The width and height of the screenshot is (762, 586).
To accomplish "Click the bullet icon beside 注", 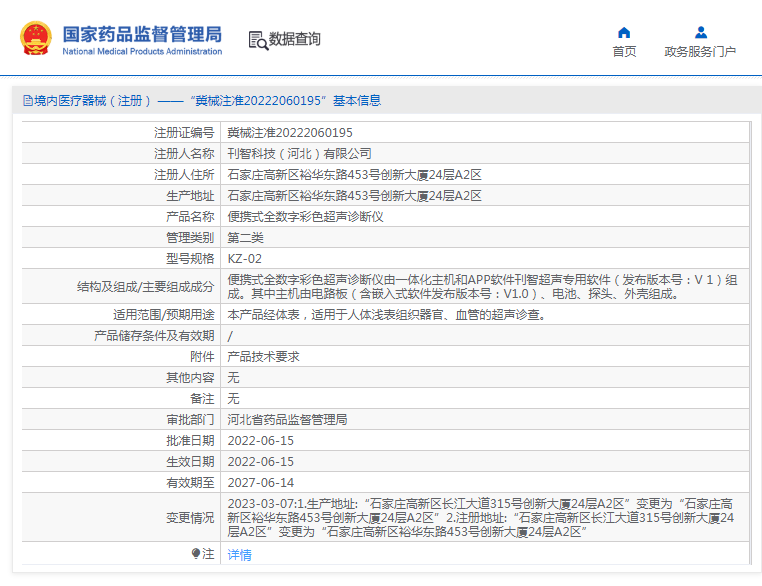I will pyautogui.click(x=196, y=554).
